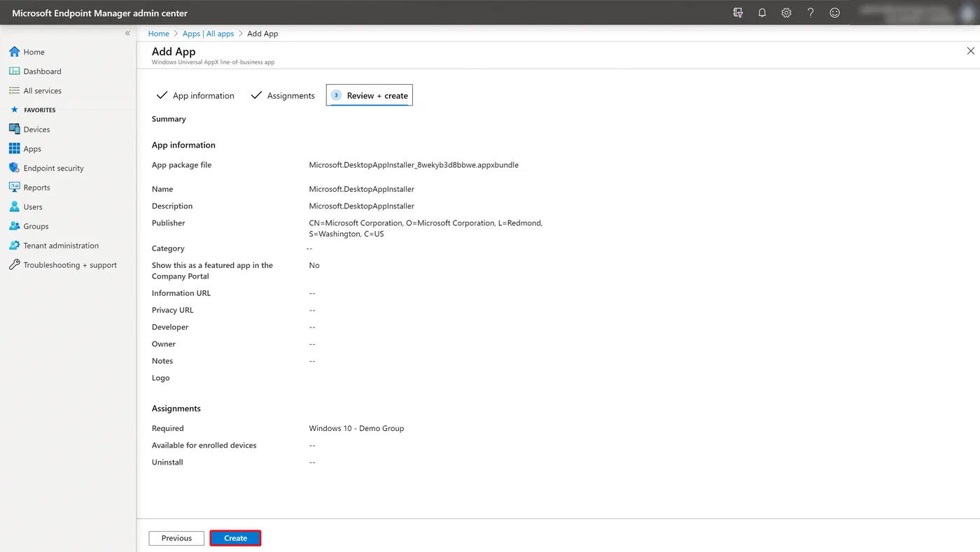The image size is (980, 552).
Task: Click the "Information URL" label
Action: click(x=181, y=293)
